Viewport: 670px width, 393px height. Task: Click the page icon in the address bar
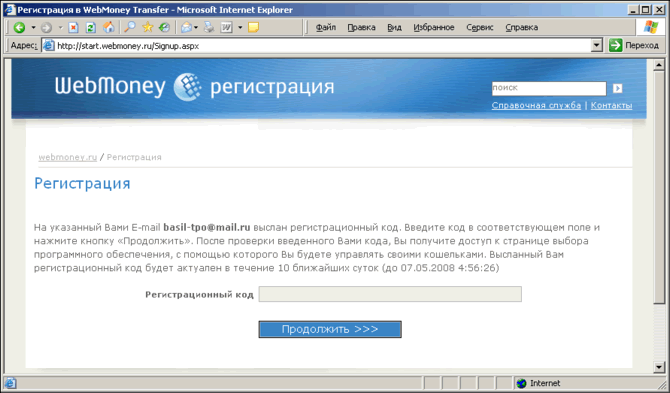point(49,46)
